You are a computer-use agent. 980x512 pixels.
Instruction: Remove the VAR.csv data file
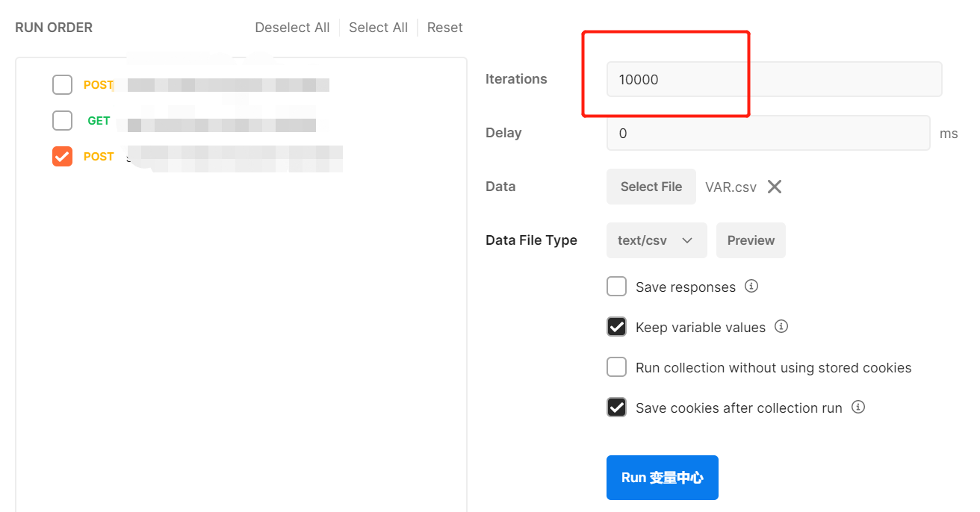pos(775,187)
